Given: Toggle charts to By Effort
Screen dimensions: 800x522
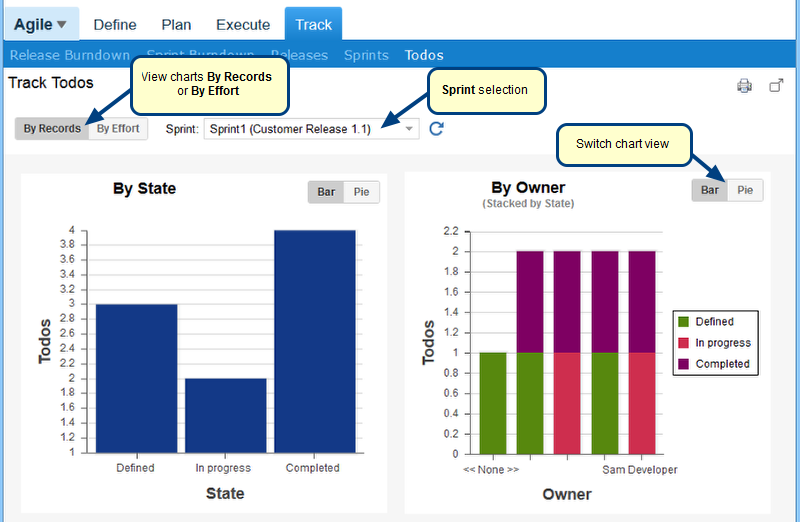Looking at the screenshot, I should click(x=118, y=129).
